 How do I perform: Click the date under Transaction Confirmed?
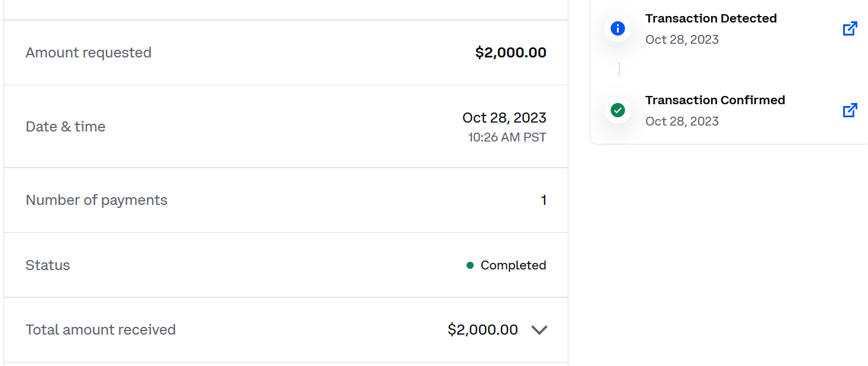(x=682, y=121)
